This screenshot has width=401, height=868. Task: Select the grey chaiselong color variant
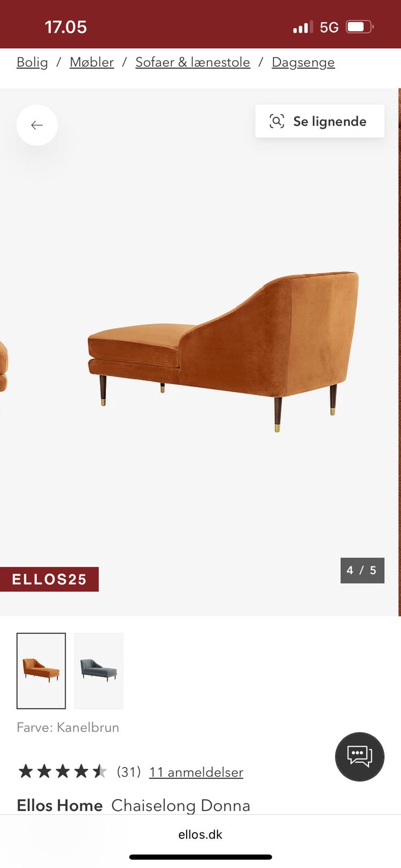point(99,671)
